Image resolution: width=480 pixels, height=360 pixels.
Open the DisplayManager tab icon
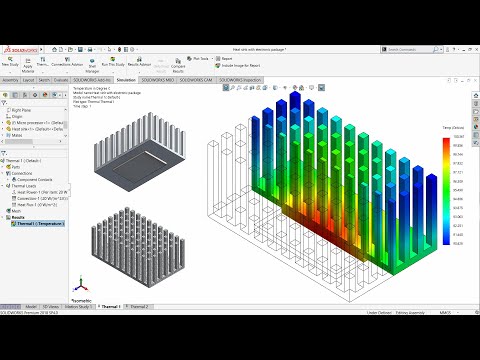coord(45,95)
